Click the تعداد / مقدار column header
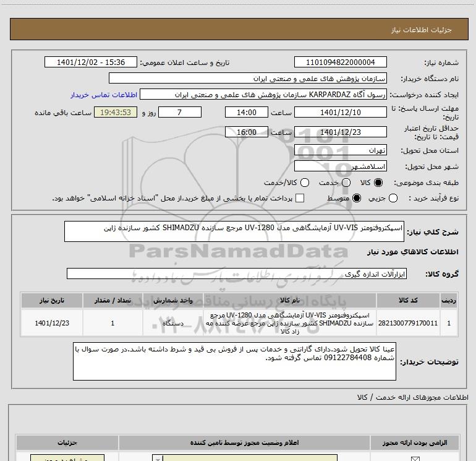This screenshot has width=476, height=461. click(x=113, y=300)
